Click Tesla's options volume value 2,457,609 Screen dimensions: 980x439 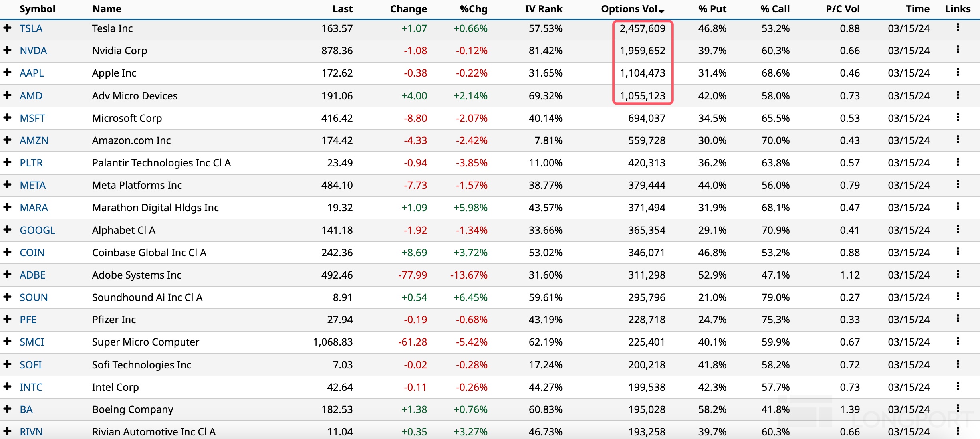642,28
